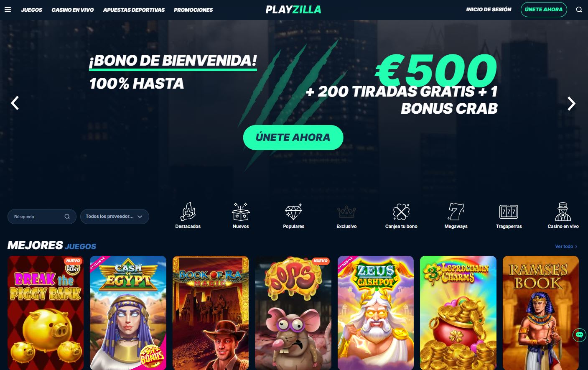Choose the Exclusivo crown icon category
The height and width of the screenshot is (370, 588).
coord(346,212)
